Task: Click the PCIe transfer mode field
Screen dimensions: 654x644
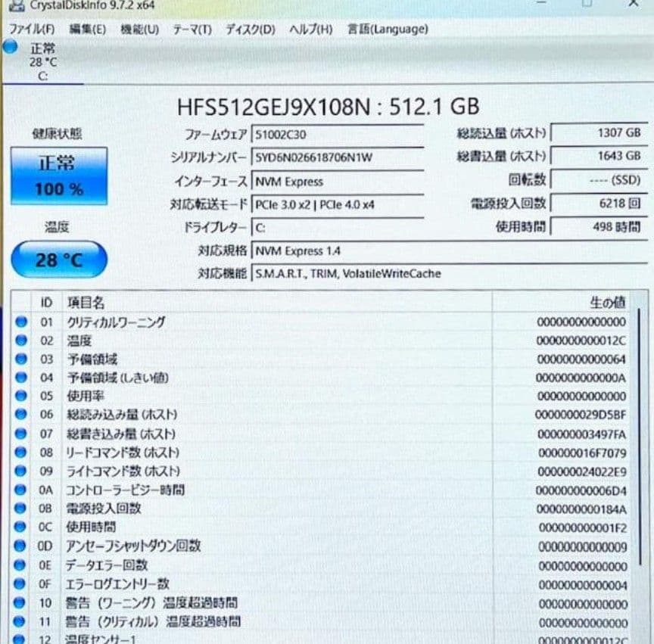Action: coord(338,205)
